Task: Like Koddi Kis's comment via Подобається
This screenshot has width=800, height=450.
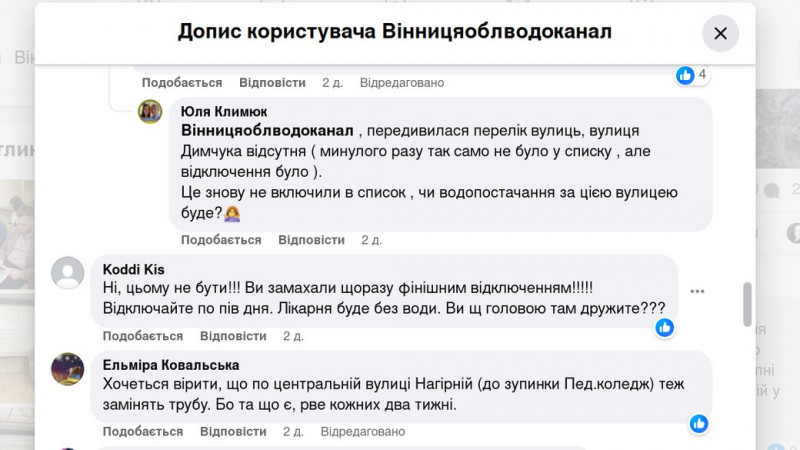Action: 143,336
